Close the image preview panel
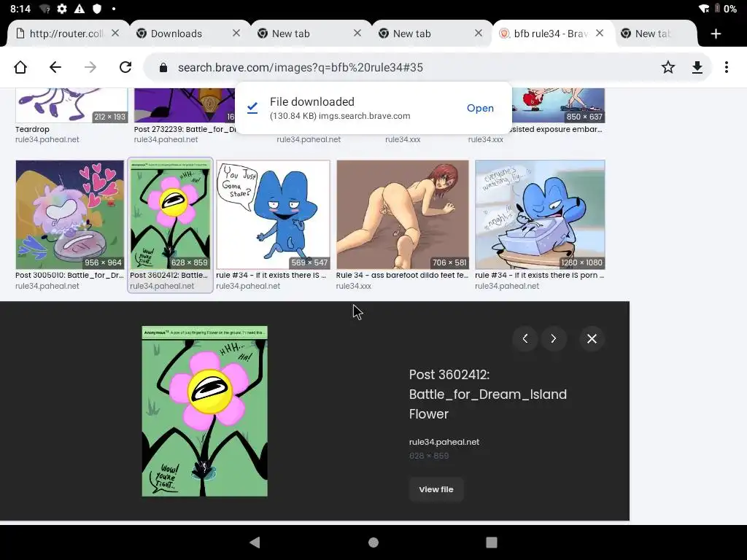Image resolution: width=747 pixels, height=560 pixels. point(592,338)
